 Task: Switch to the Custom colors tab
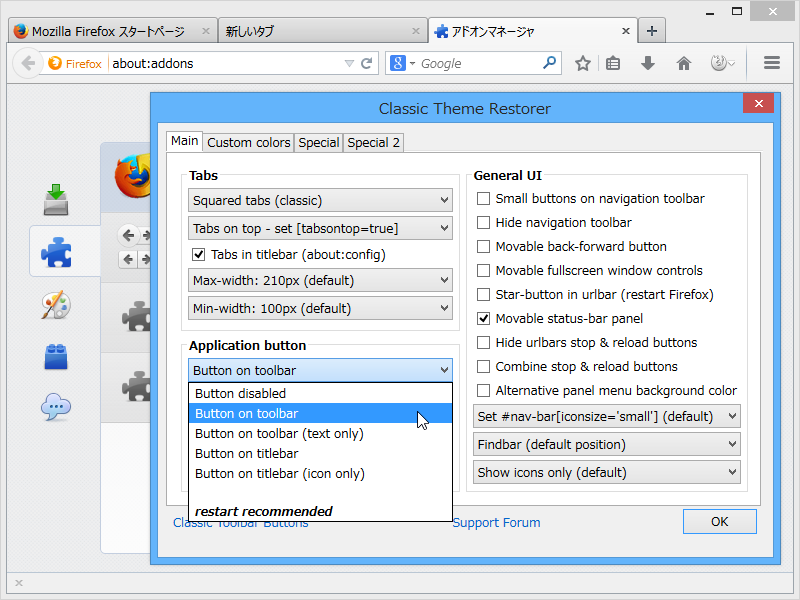click(x=248, y=142)
